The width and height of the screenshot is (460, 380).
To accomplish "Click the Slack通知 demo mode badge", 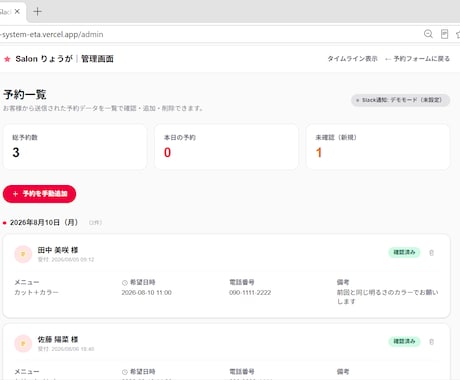I will coord(400,100).
